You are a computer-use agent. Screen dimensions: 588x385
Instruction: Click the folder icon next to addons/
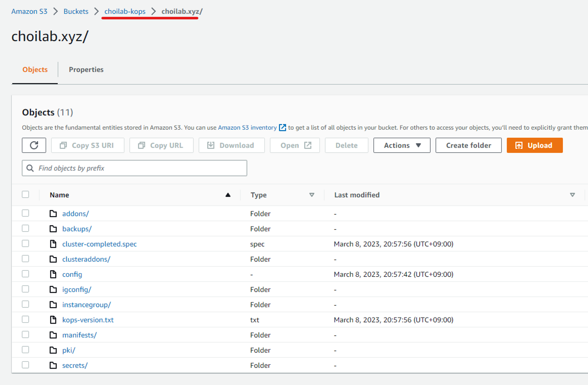[53, 214]
